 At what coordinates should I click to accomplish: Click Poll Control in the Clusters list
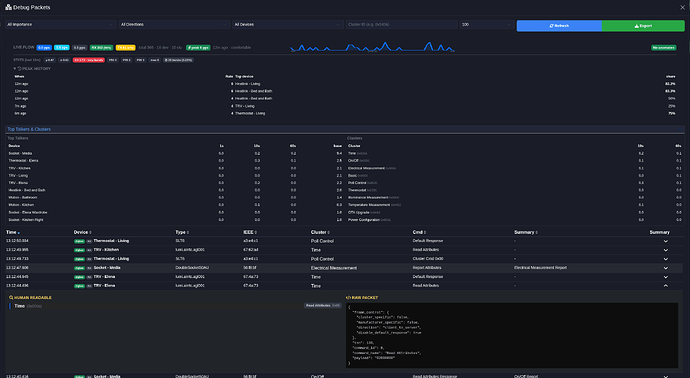coord(357,183)
